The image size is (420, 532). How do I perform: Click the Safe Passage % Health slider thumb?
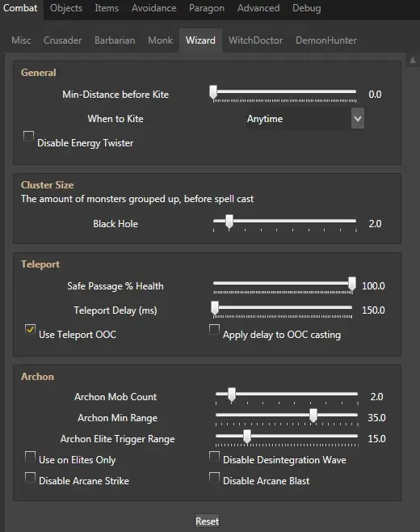(352, 284)
